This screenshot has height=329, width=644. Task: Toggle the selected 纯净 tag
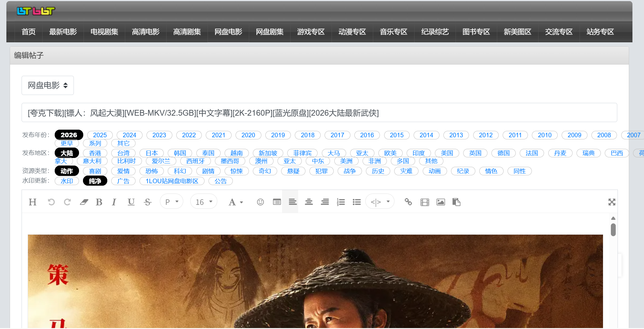(95, 181)
